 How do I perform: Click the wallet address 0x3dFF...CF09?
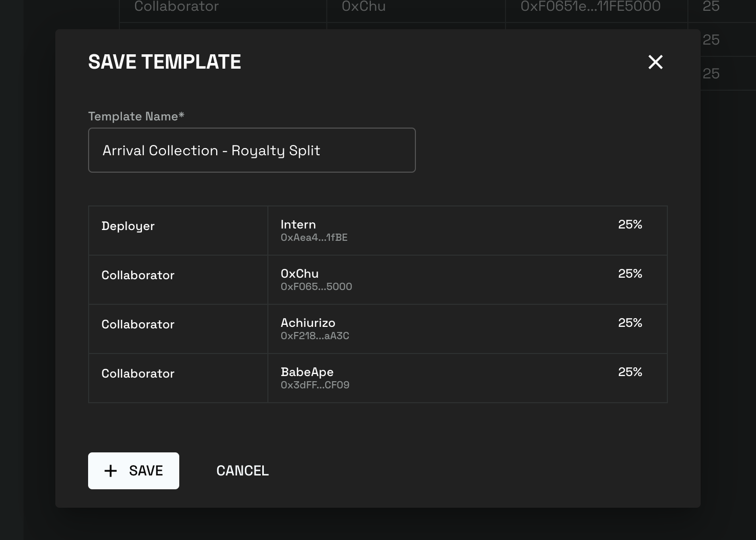pos(315,385)
